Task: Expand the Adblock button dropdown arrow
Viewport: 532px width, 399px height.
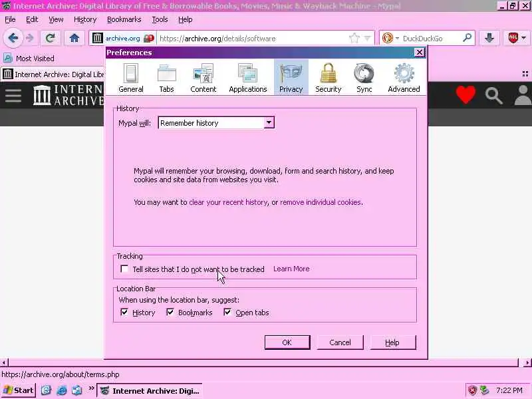Action: point(524,38)
